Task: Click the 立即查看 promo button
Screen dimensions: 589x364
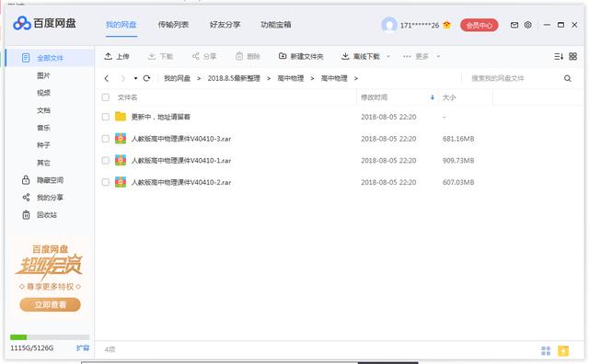Action: [50, 304]
